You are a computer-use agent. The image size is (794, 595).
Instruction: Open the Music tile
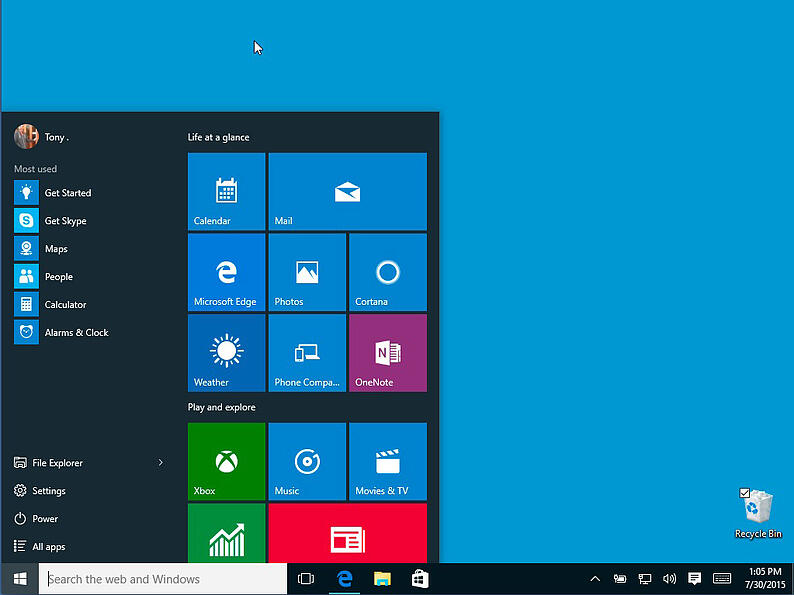pyautogui.click(x=307, y=461)
